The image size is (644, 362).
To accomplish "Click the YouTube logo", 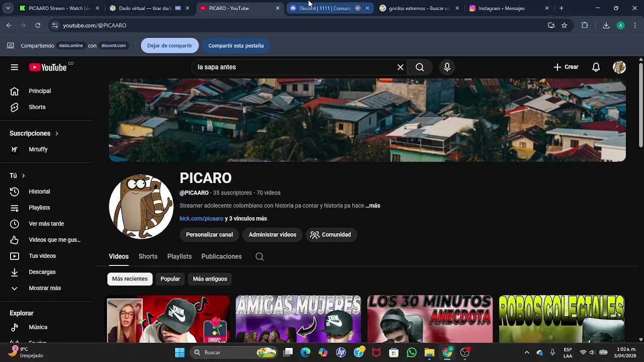I will pyautogui.click(x=48, y=67).
